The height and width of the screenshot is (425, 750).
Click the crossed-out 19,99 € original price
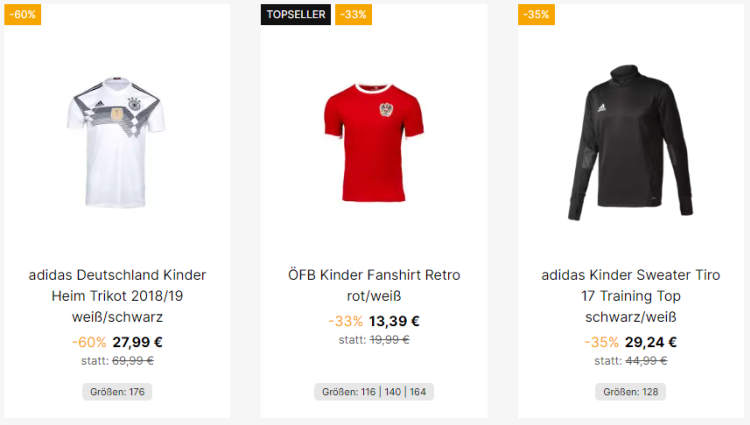(x=390, y=340)
